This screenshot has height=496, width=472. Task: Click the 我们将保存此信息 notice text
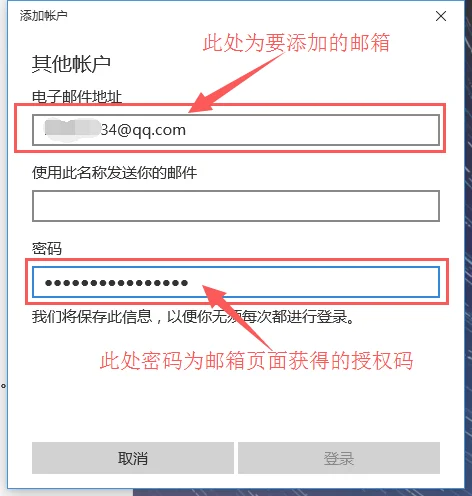[193, 316]
